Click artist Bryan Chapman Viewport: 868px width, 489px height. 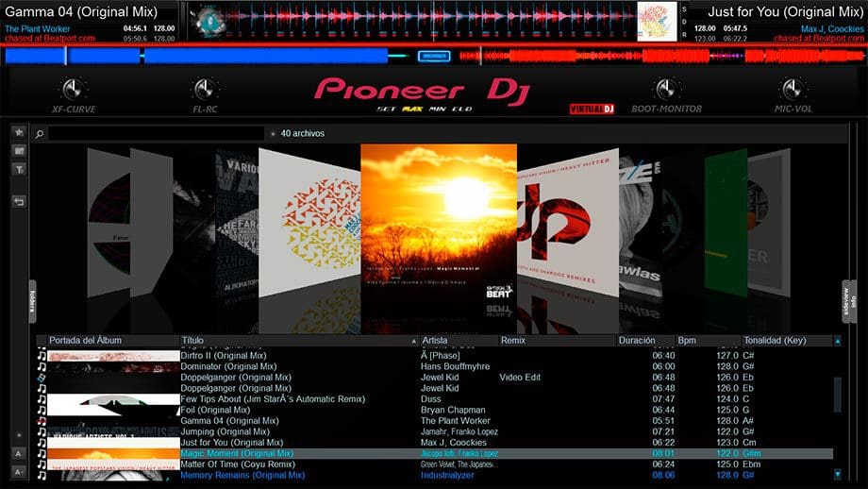[453, 411]
